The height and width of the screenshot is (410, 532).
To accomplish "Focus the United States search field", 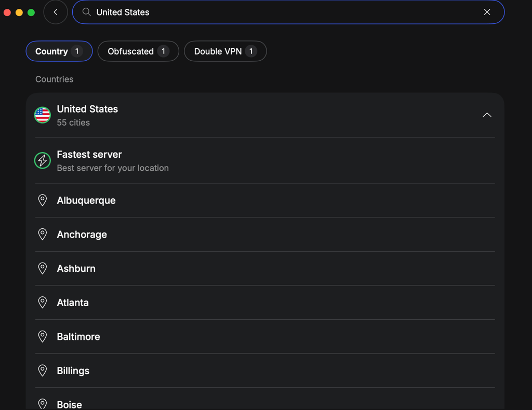I will click(288, 12).
